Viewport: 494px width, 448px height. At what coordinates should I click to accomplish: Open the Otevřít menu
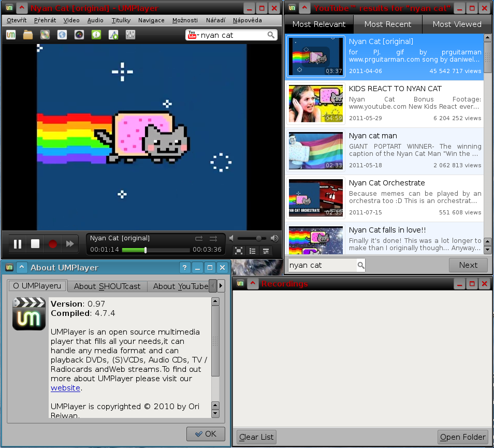[17, 20]
